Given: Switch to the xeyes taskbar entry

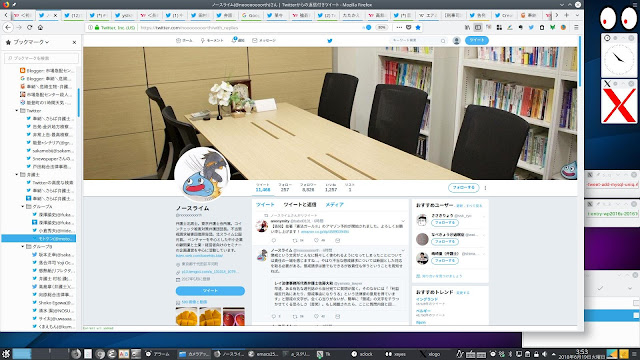Looking at the screenshot, I should point(396,354).
